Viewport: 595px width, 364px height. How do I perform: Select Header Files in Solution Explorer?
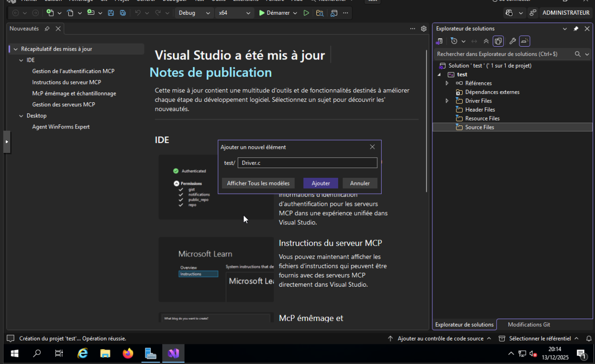(x=480, y=110)
